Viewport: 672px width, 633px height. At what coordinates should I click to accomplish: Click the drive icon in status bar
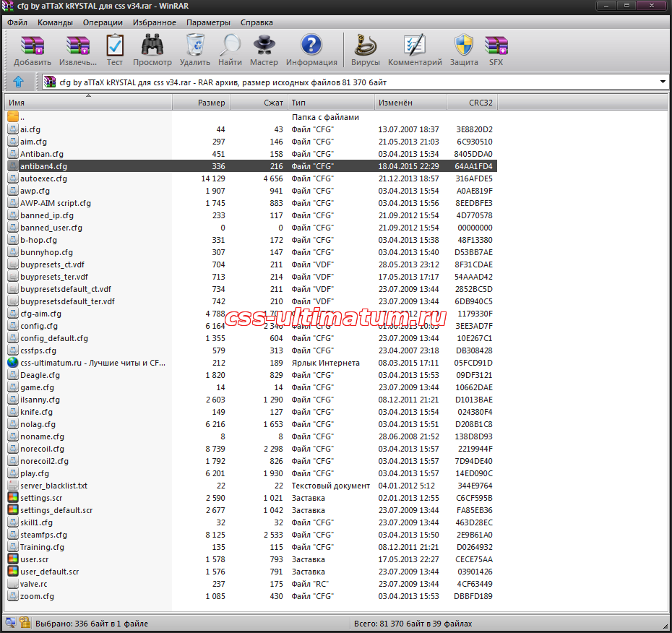click(10, 623)
